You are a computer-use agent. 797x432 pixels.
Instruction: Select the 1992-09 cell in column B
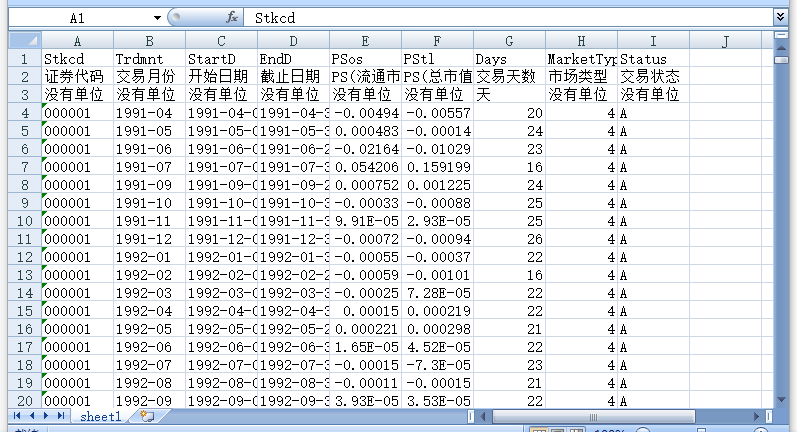click(149, 401)
